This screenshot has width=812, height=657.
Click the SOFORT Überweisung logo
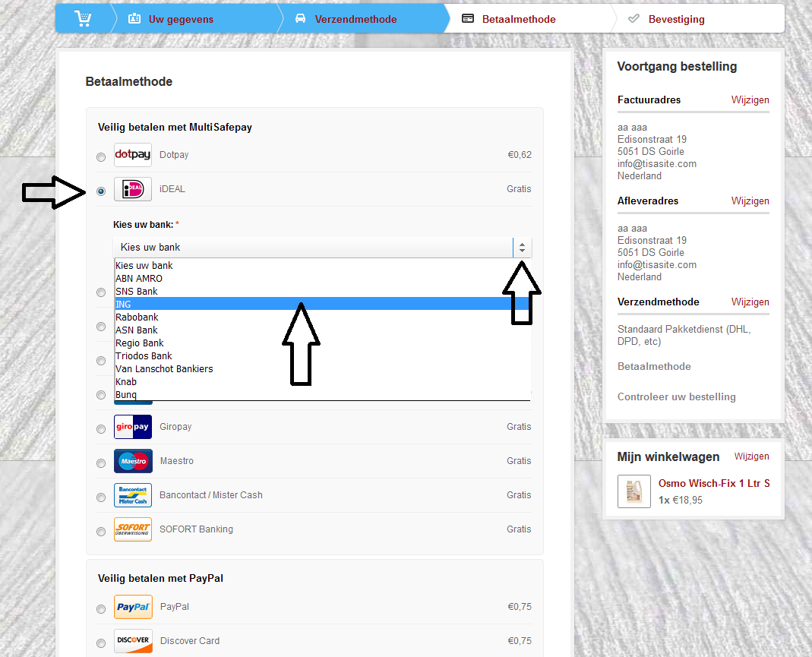(133, 529)
